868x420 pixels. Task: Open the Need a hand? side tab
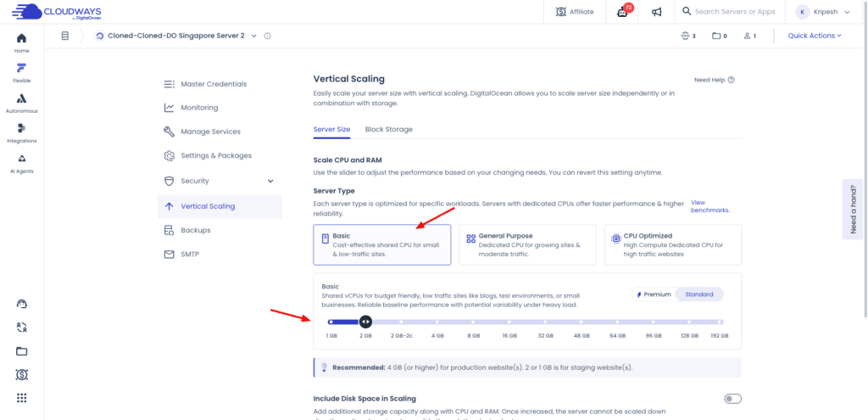(x=853, y=210)
